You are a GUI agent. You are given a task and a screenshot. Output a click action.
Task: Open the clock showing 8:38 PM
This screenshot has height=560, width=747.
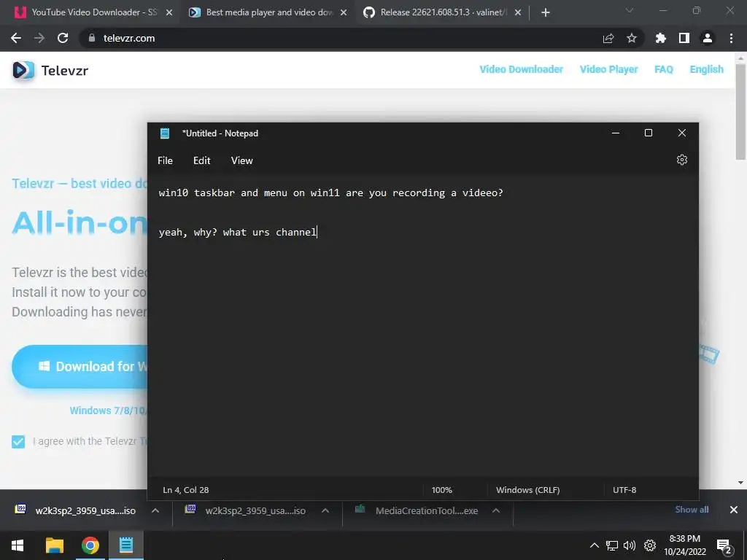pos(684,545)
